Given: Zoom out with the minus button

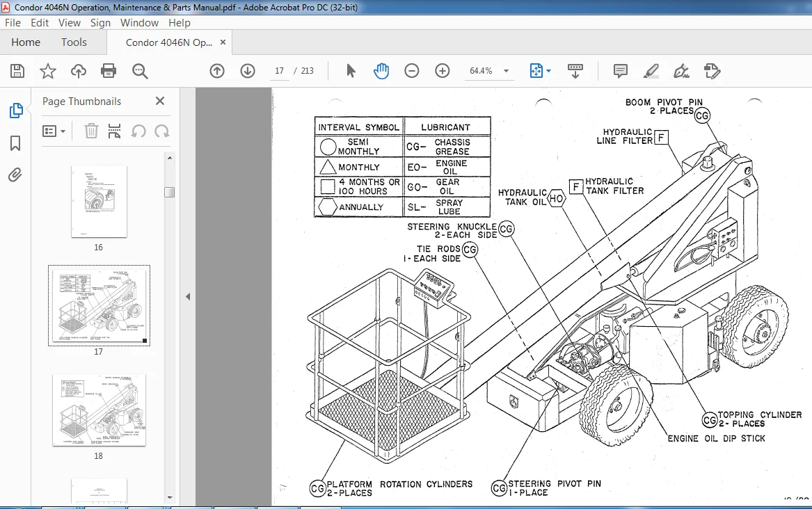Looking at the screenshot, I should (x=412, y=71).
